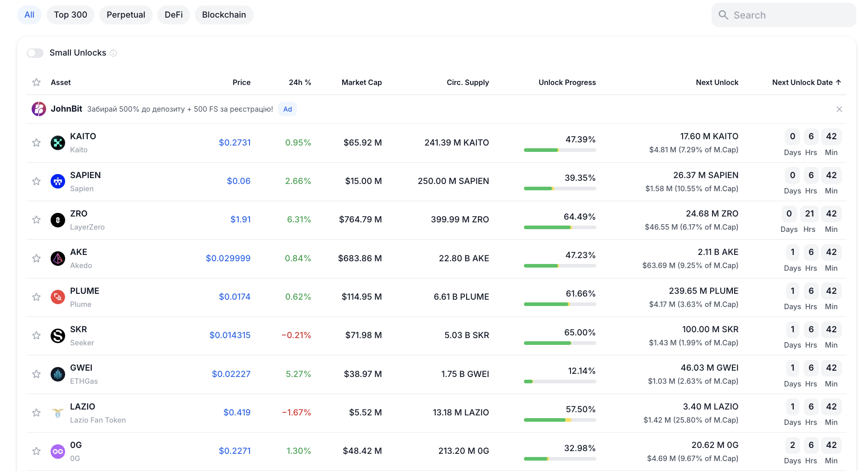Switch to the Blockchain tab
The height and width of the screenshot is (471, 868).
[224, 15]
